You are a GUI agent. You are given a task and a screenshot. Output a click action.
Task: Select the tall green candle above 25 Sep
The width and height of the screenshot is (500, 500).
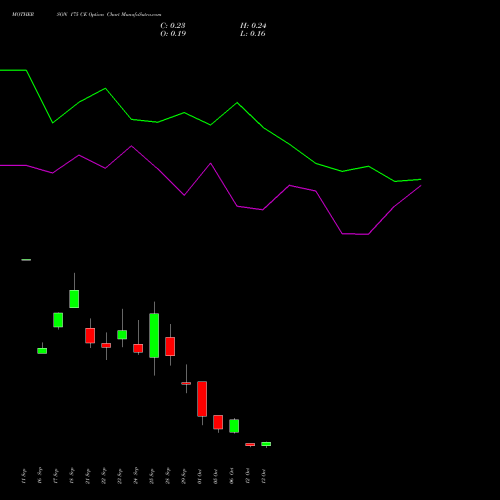[x=154, y=335]
